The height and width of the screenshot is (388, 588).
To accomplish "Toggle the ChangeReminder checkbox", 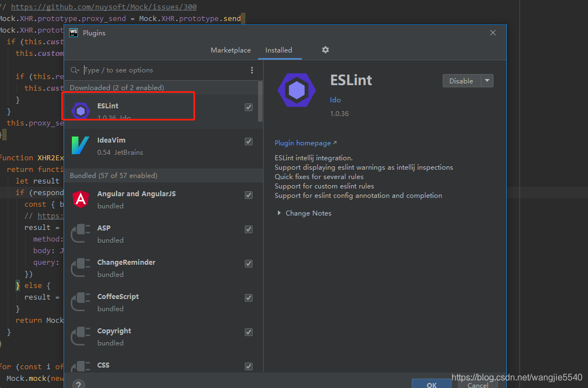I will (x=249, y=264).
